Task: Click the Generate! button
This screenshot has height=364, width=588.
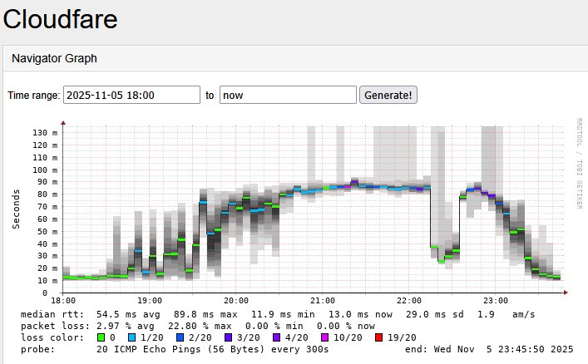Action: point(388,96)
